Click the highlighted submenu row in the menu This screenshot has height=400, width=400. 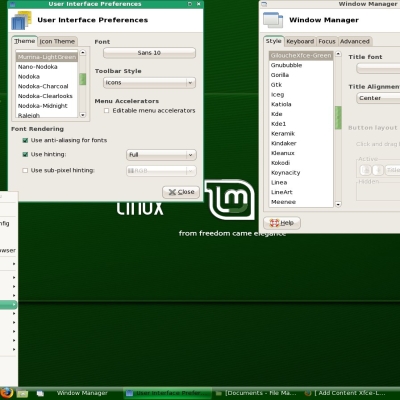pyautogui.click(x=8, y=304)
